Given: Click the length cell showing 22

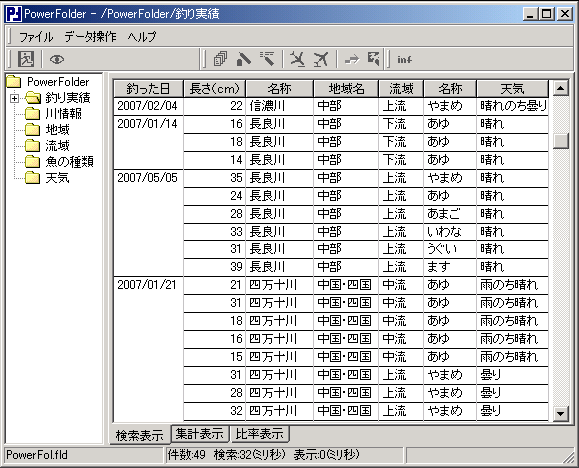Looking at the screenshot, I should (x=215, y=106).
